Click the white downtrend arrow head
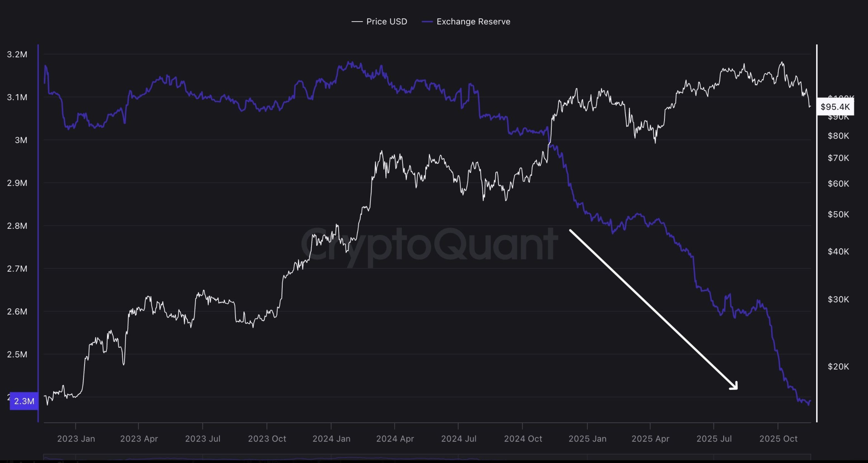This screenshot has width=868, height=463. tap(734, 386)
